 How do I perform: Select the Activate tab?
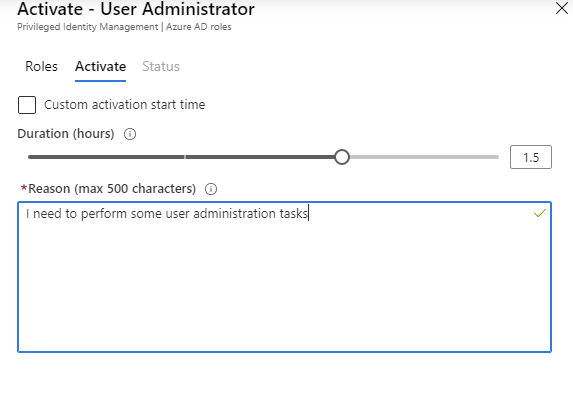100,67
